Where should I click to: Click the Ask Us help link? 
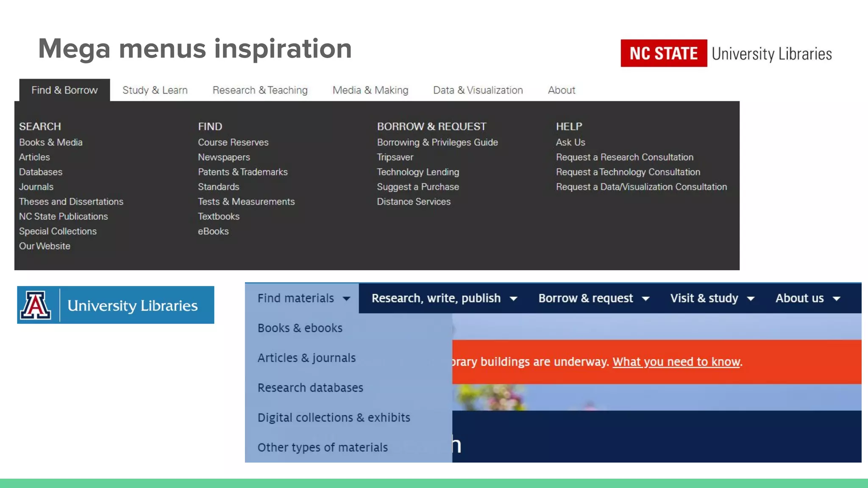point(570,142)
